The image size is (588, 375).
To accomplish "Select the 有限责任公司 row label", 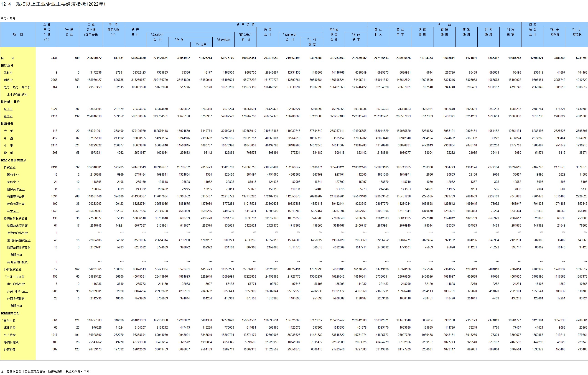I will [x=16, y=196].
